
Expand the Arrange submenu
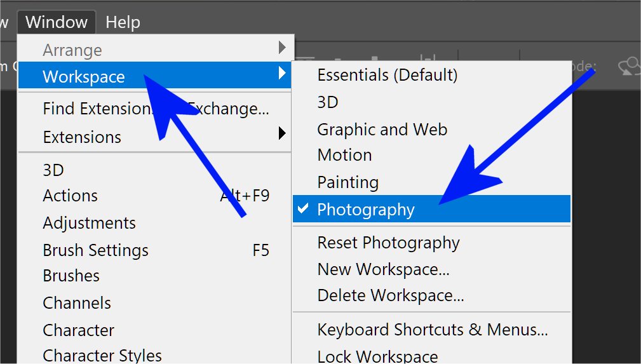point(72,50)
